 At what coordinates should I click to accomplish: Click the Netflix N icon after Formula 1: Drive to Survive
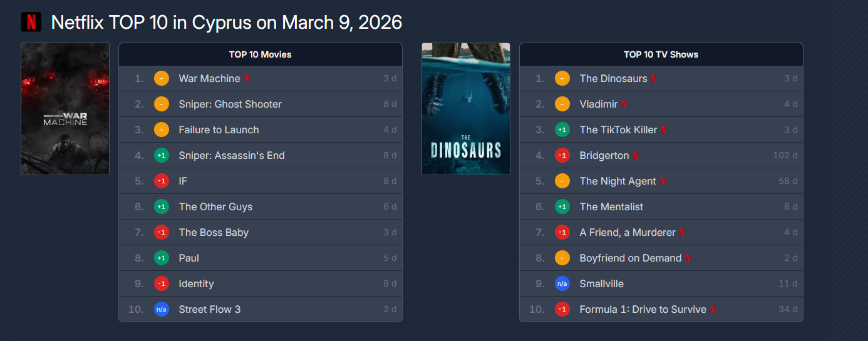[713, 310]
